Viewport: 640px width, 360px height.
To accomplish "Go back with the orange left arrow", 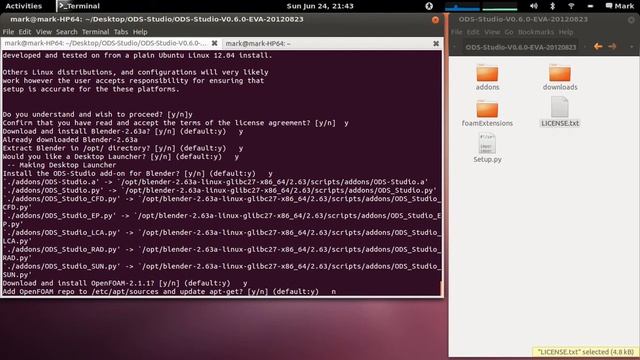I will coord(598,47).
